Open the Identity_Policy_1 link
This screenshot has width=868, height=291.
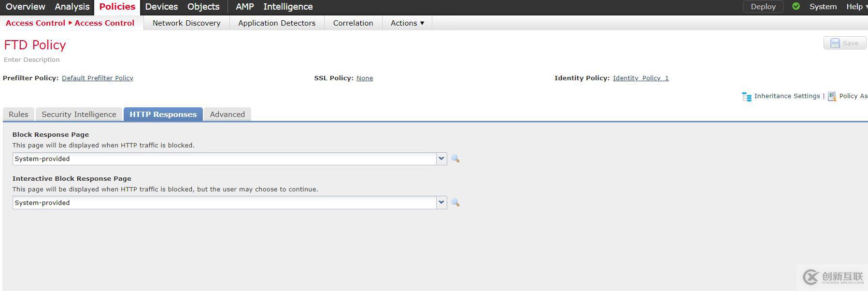[x=640, y=78]
